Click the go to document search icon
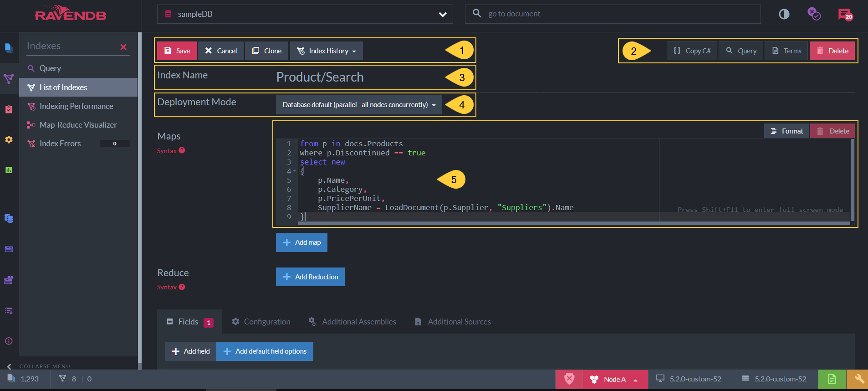This screenshot has width=868, height=391. coord(477,13)
